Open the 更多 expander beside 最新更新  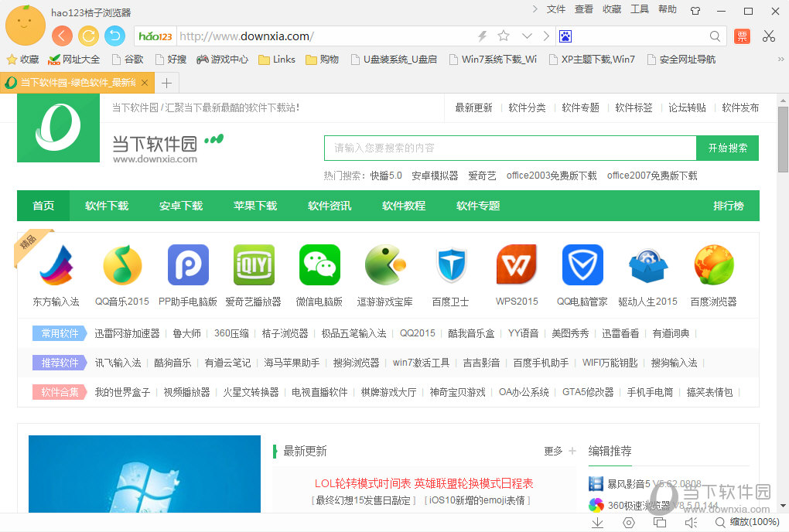pyautogui.click(x=554, y=451)
